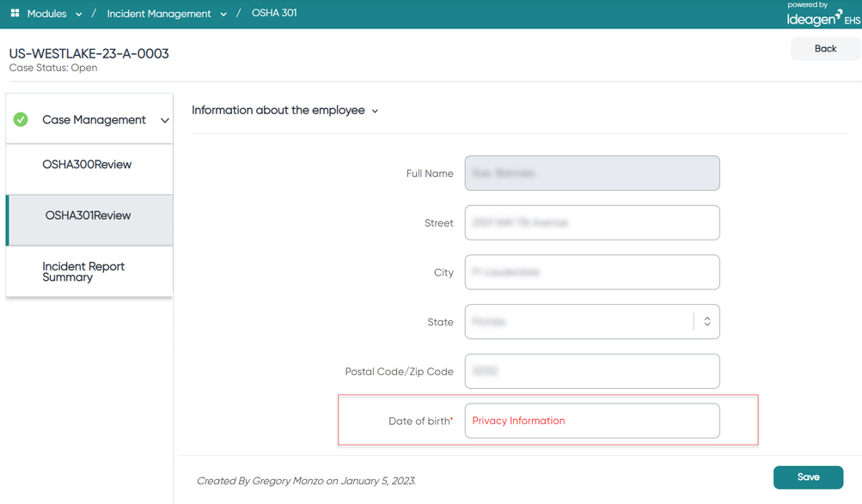Select case number US-WESTLAKE-23-A-0003 text
862x504 pixels.
[89, 53]
